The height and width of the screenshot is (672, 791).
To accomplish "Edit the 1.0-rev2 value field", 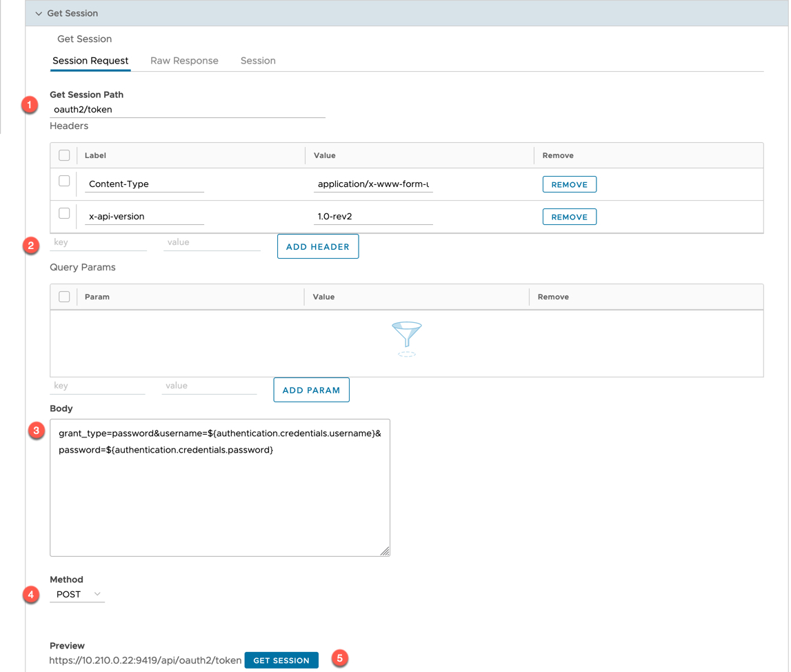I will coord(373,217).
